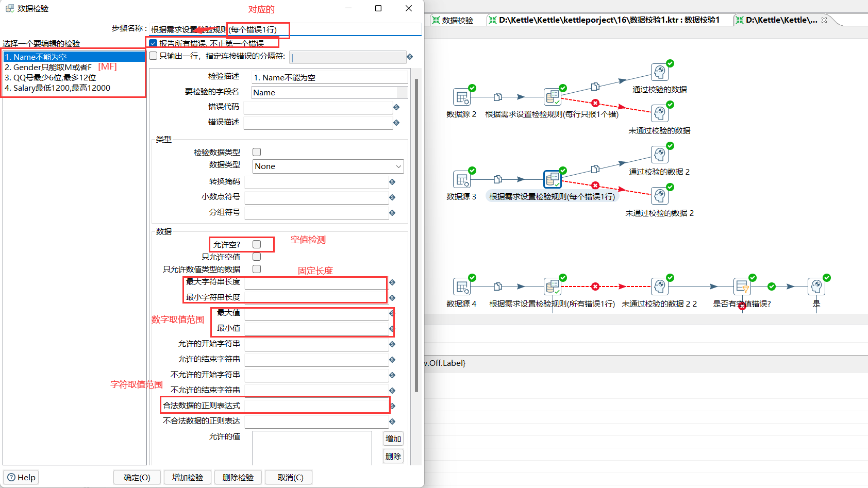Click the 最小值 input field

click(x=316, y=328)
